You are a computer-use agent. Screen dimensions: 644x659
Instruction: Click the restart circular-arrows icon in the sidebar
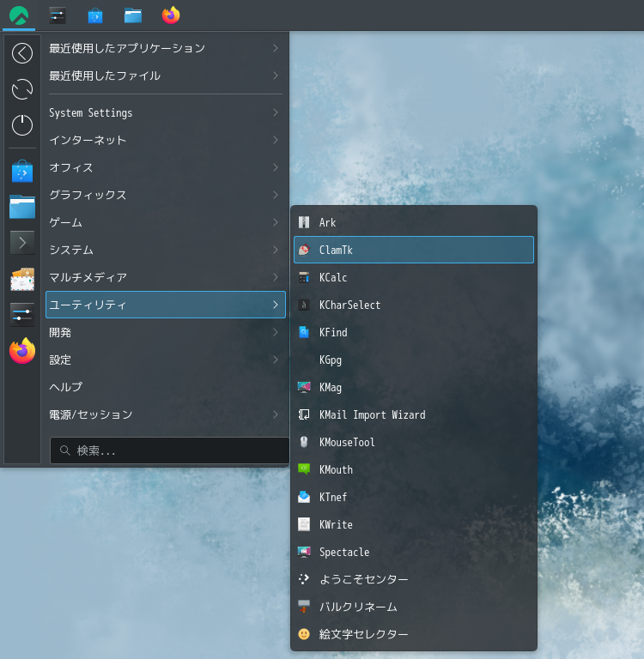click(x=22, y=89)
